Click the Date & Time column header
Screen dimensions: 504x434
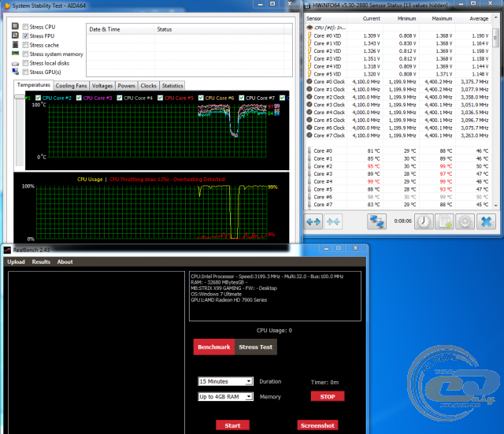(120, 29)
